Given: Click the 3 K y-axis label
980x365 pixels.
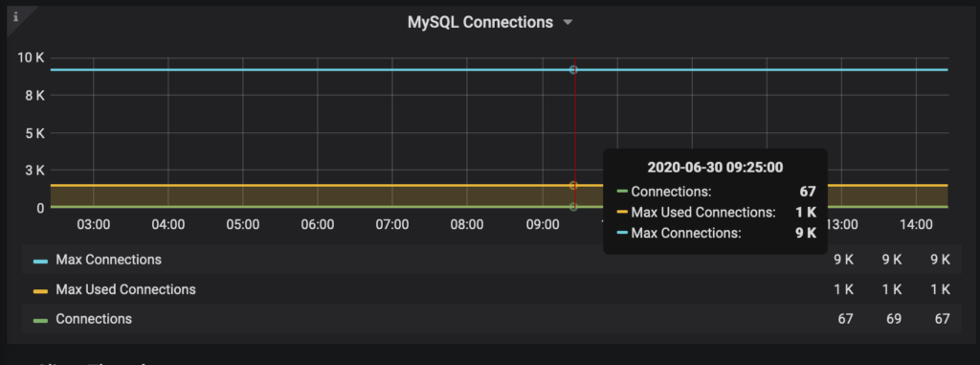Looking at the screenshot, I should (35, 171).
